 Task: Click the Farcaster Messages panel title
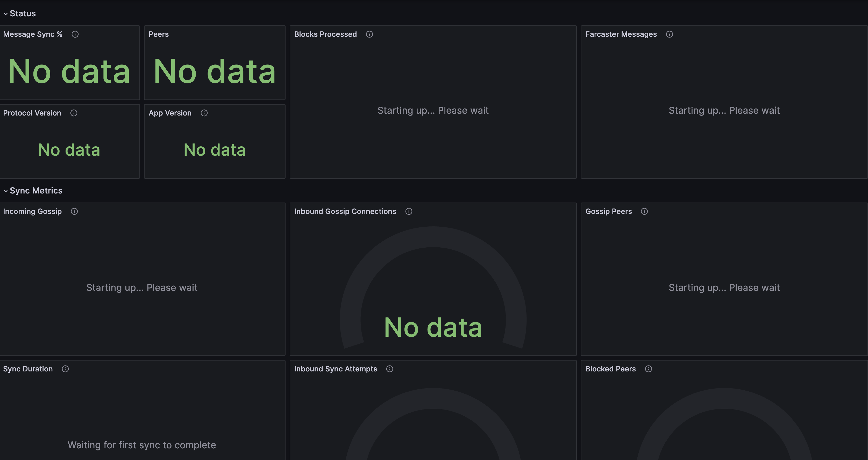point(621,34)
